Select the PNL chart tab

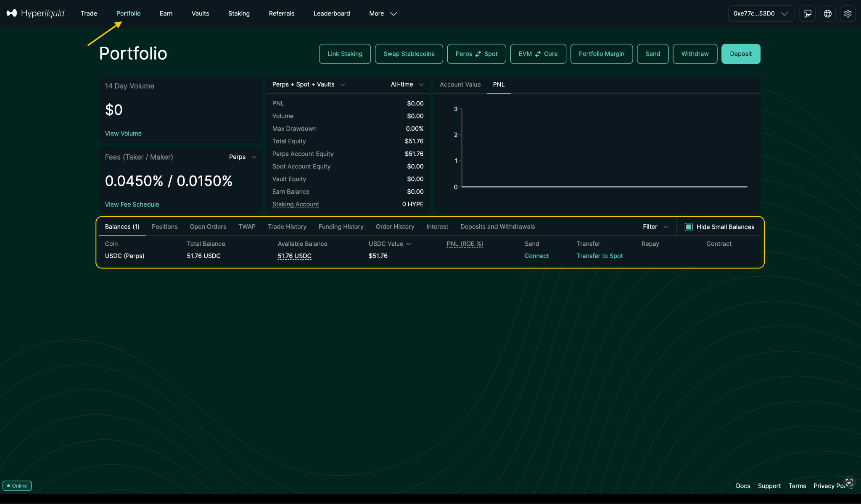tap(499, 84)
